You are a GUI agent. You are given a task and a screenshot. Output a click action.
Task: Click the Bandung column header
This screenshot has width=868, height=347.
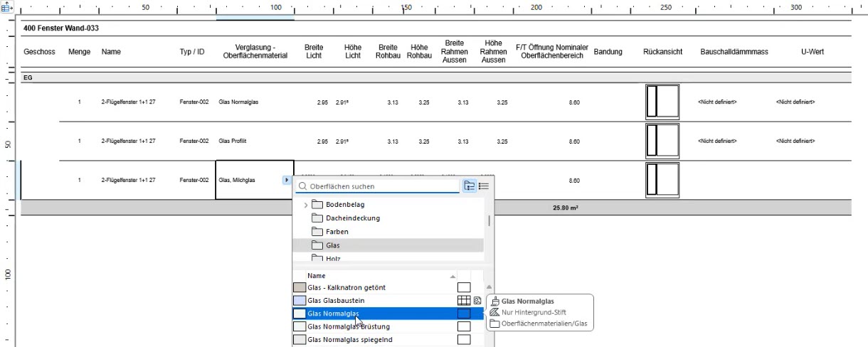click(x=608, y=52)
